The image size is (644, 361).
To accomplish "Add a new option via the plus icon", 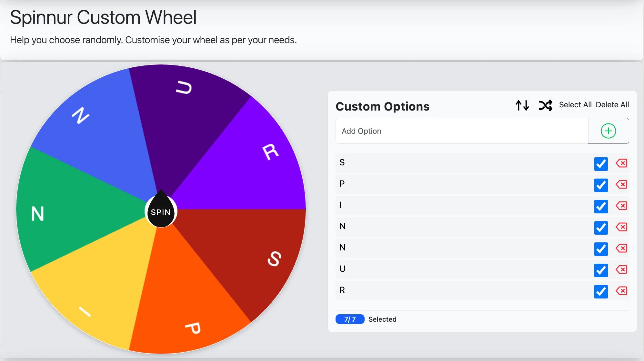I will point(608,131).
